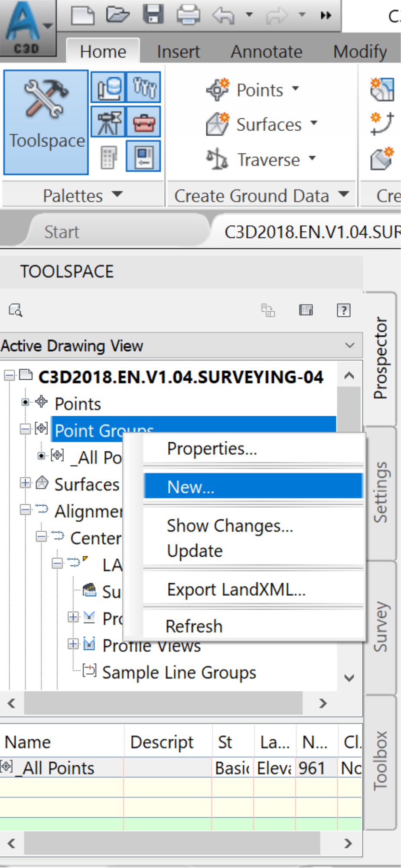
Task: Open the Modify ribbon tab
Action: [360, 52]
